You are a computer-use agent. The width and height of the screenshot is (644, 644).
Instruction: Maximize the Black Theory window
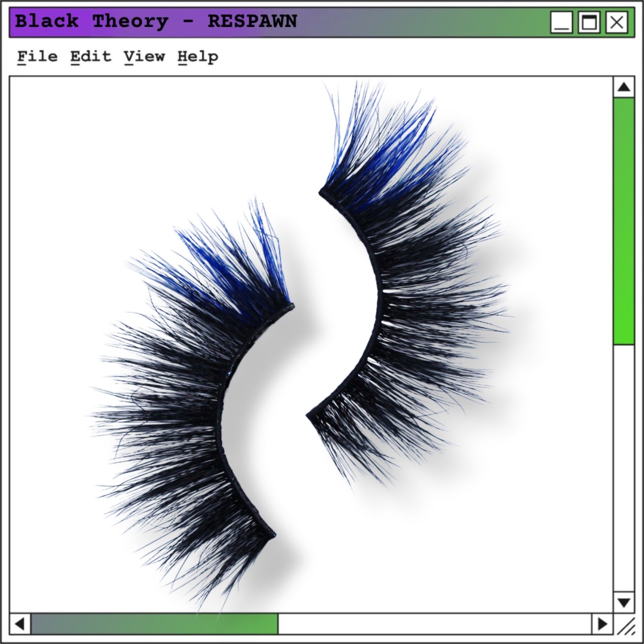click(x=589, y=22)
